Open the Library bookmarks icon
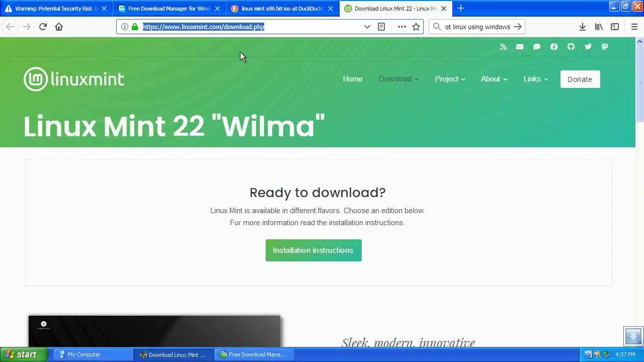Screen dimensions: 644x362 [599, 27]
